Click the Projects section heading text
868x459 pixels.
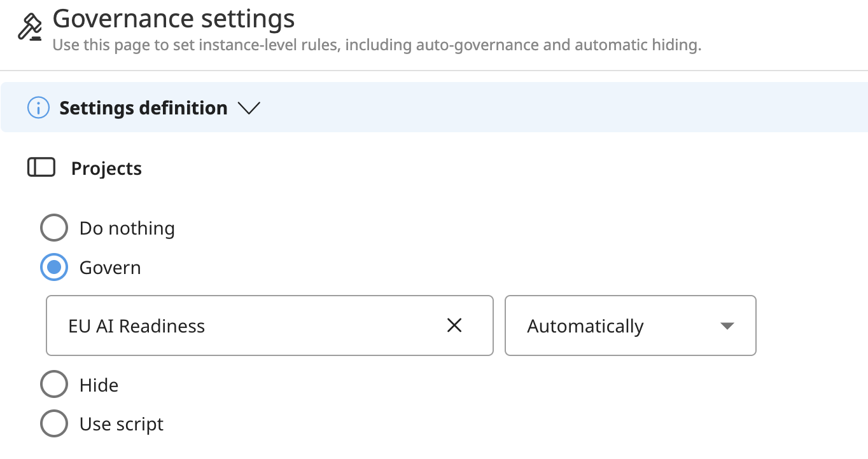(x=106, y=168)
